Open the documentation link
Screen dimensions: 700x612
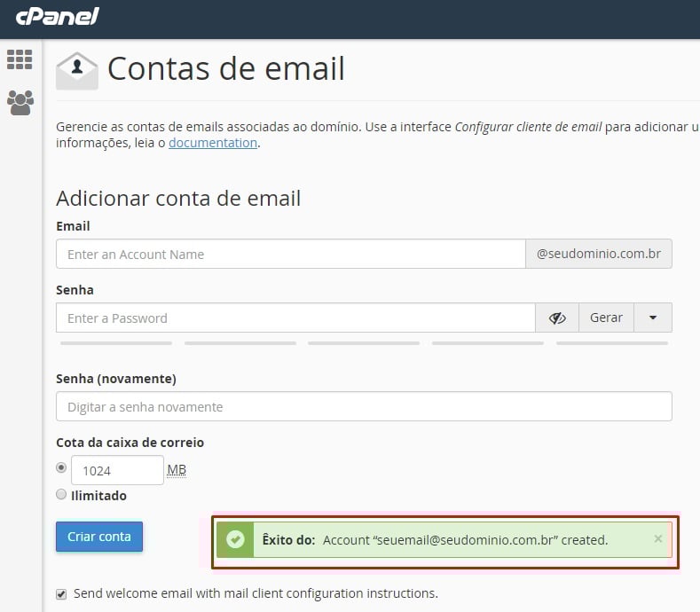pyautogui.click(x=213, y=143)
